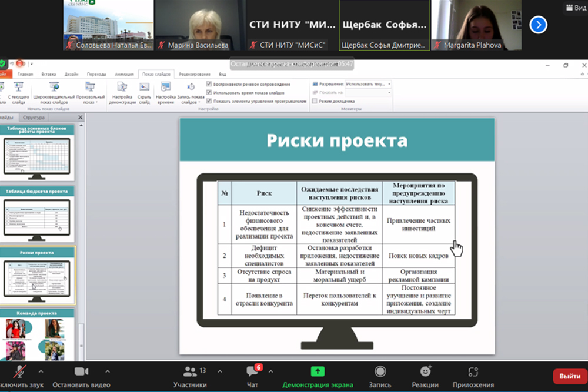This screenshot has width=588, height=392.
Task: Open the Чат chat icon
Action: (x=253, y=372)
